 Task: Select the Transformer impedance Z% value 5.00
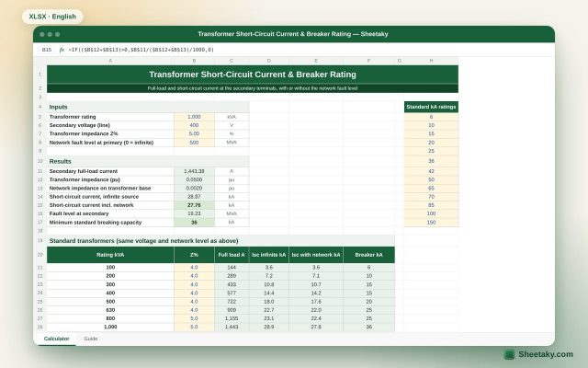click(194, 133)
